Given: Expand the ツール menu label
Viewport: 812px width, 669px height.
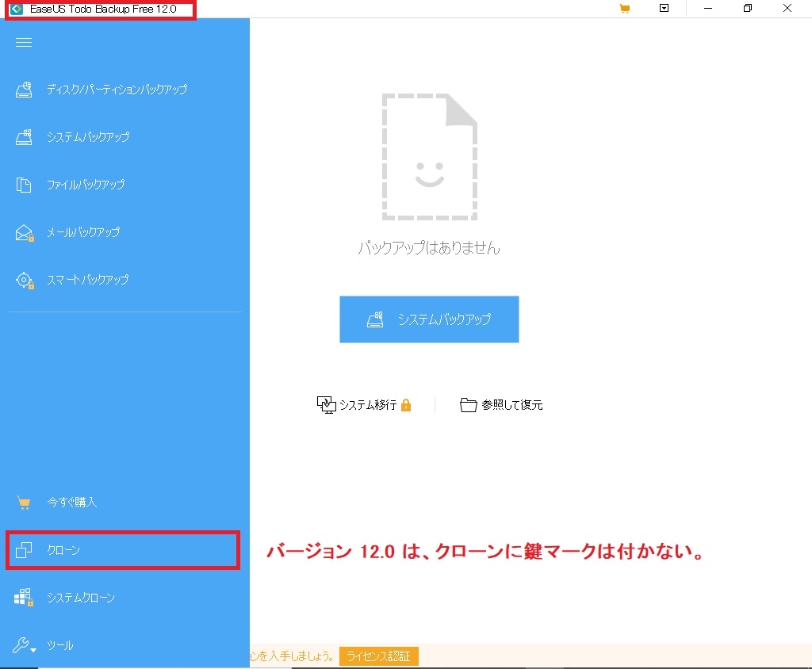Looking at the screenshot, I should (x=60, y=645).
